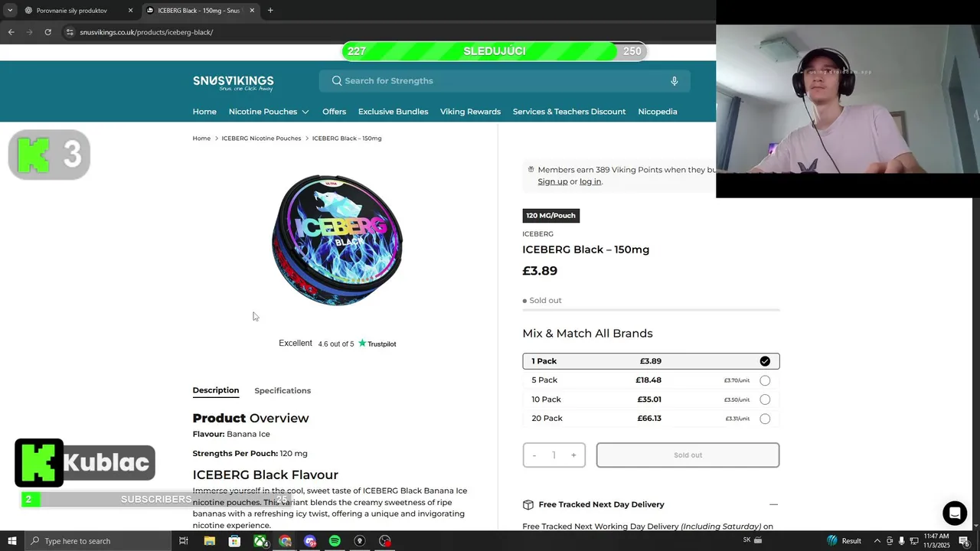Open Spotify from taskbar

[335, 541]
